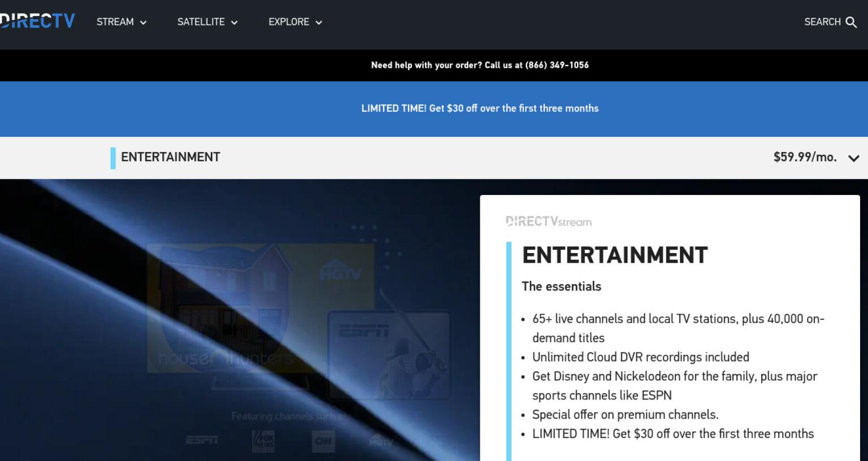The width and height of the screenshot is (868, 461).
Task: Click the CNN channel logo
Action: (323, 441)
